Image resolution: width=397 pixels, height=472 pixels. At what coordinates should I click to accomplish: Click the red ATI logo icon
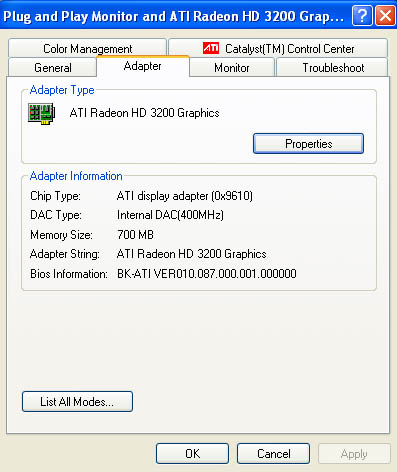click(211, 48)
